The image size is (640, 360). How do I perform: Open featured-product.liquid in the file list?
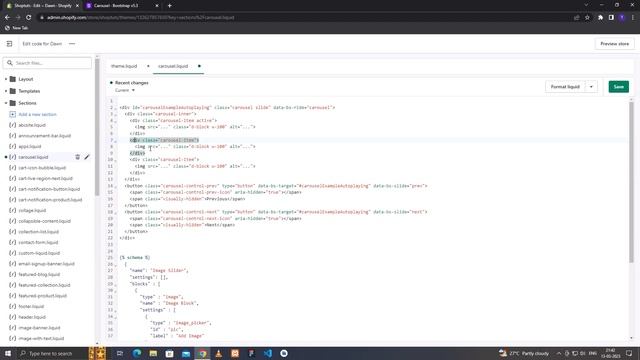pyautogui.click(x=42, y=296)
